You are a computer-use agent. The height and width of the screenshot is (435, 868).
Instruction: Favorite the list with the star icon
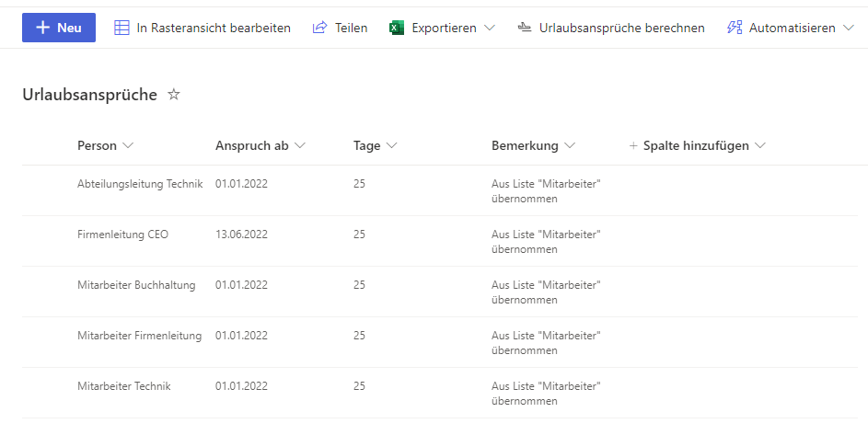[174, 95]
